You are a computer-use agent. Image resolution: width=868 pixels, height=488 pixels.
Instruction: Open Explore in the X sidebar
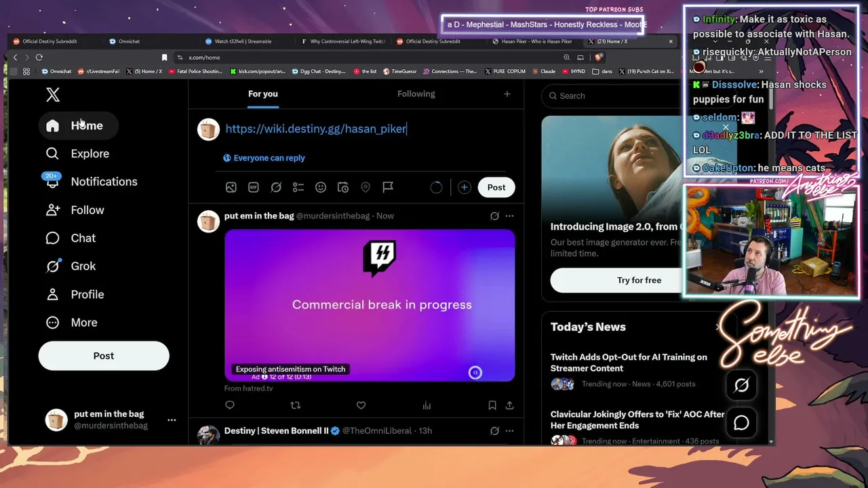[x=77, y=154]
